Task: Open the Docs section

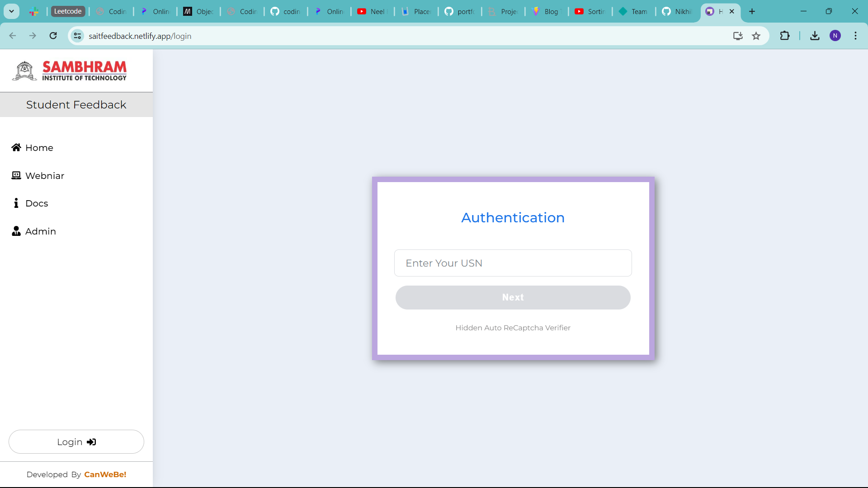Action: coord(36,203)
